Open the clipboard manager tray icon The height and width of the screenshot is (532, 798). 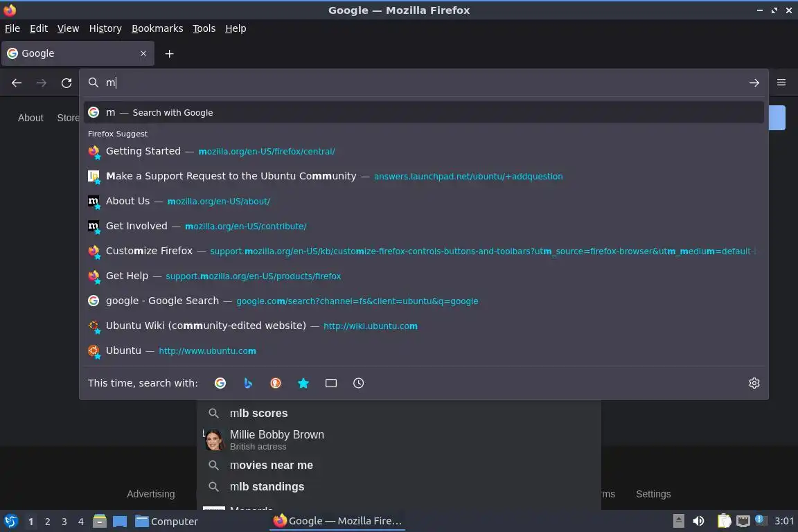tap(724, 521)
